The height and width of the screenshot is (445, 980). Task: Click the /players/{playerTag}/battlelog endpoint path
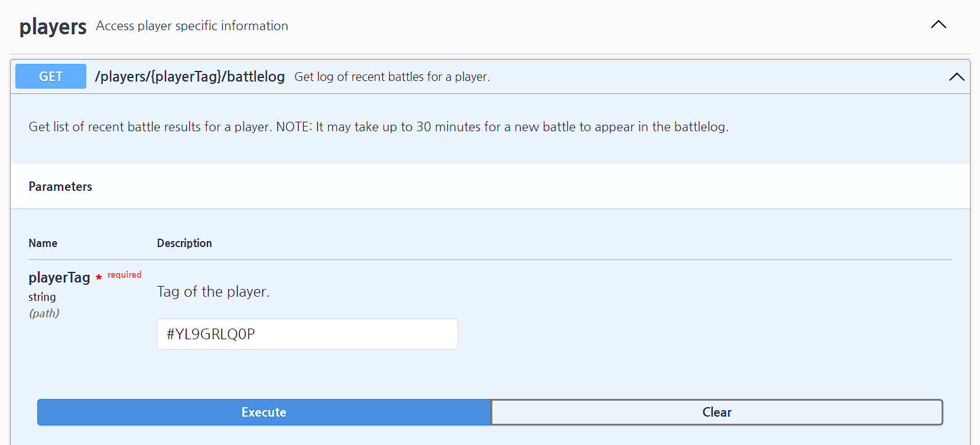(190, 76)
